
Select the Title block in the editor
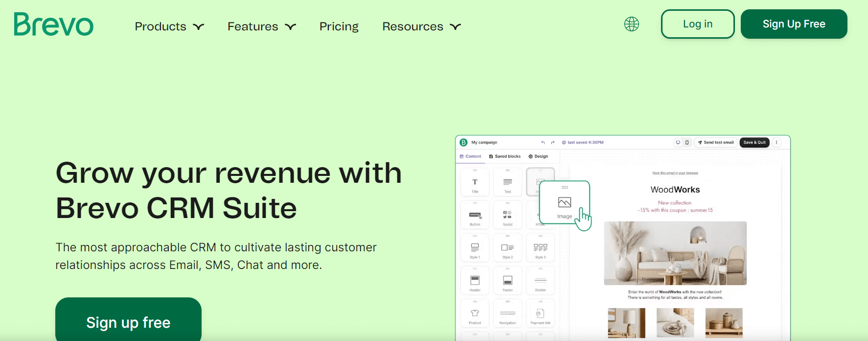(475, 182)
